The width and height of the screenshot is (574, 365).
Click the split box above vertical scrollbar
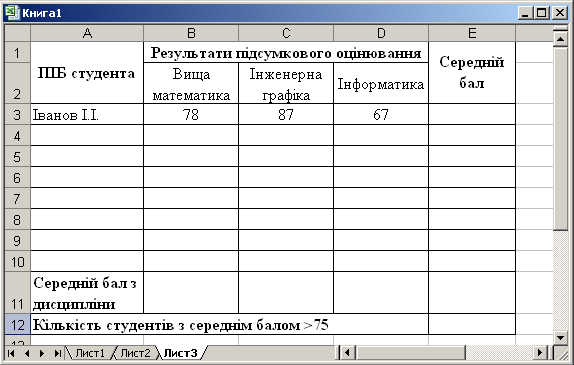click(560, 29)
